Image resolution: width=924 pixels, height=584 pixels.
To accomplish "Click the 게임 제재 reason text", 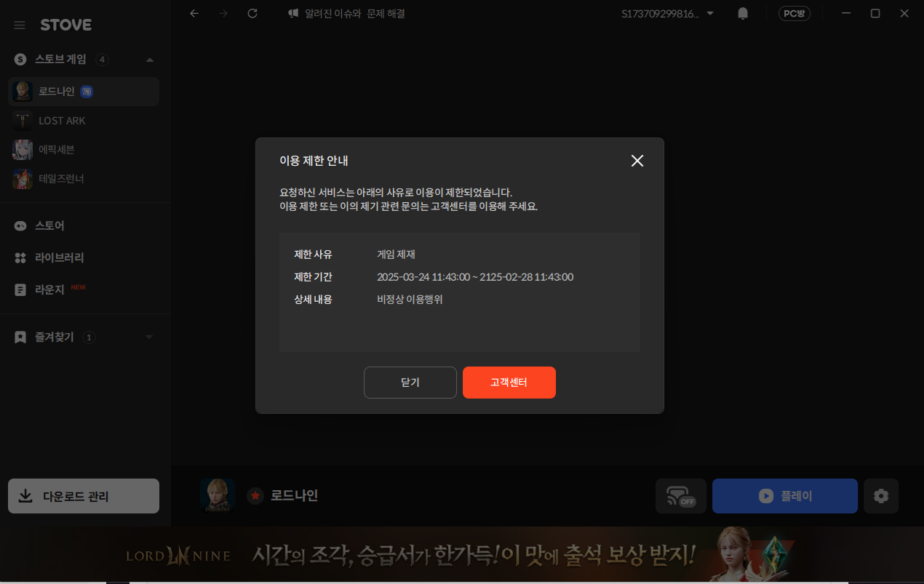I will 396,255.
